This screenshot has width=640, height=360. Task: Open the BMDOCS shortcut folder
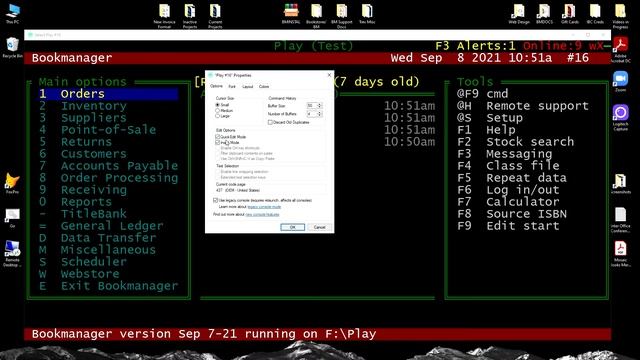pyautogui.click(x=544, y=14)
